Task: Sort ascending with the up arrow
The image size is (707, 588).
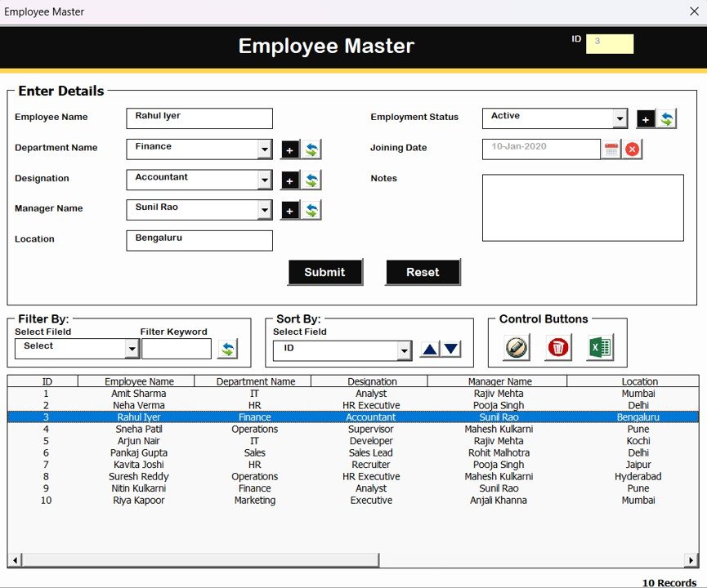Action: click(430, 350)
